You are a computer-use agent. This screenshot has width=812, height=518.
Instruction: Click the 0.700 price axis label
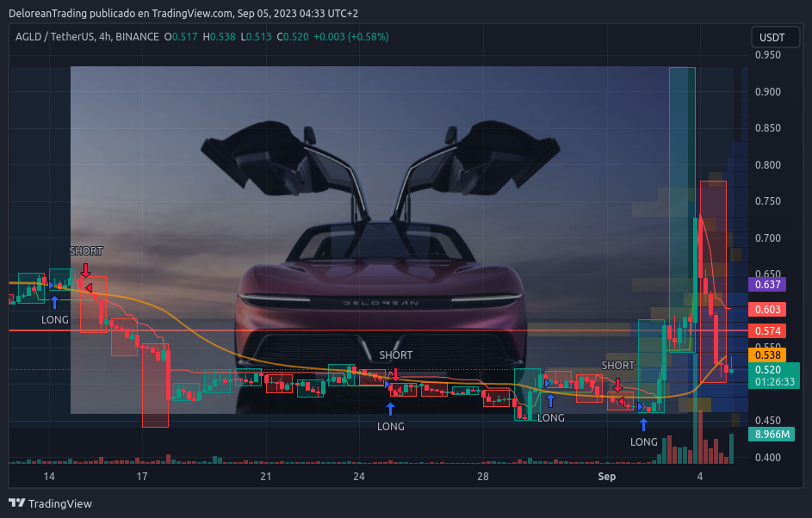pos(767,238)
